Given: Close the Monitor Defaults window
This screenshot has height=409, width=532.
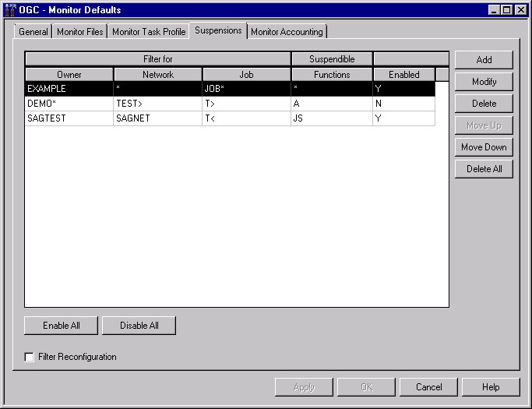Looking at the screenshot, I should [521, 10].
